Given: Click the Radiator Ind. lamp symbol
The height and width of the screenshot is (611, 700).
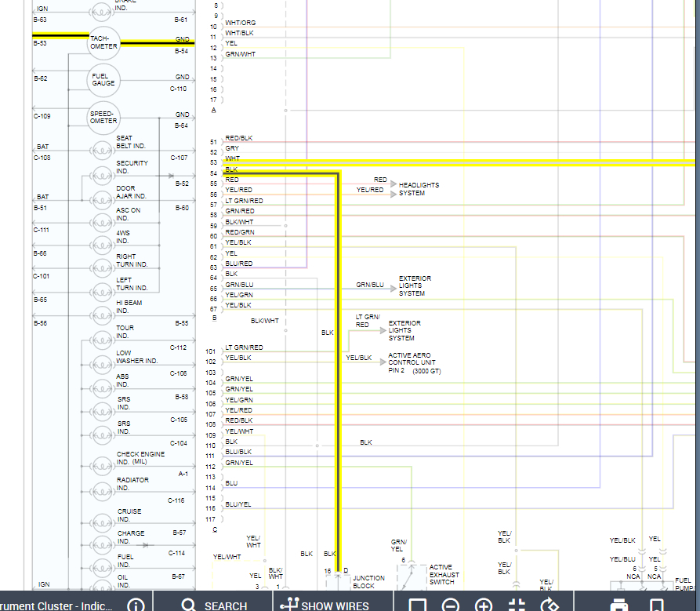Looking at the screenshot, I should (101, 492).
